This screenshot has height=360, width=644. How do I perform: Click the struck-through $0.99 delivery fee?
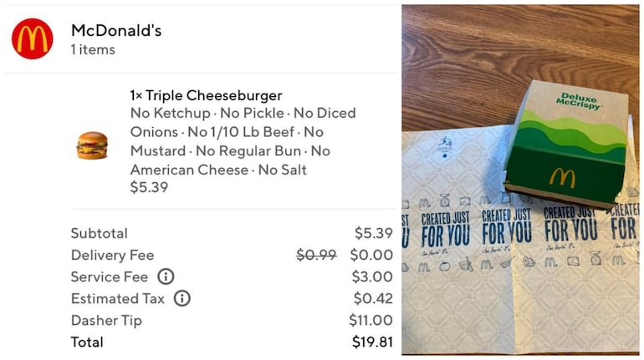pyautogui.click(x=317, y=255)
